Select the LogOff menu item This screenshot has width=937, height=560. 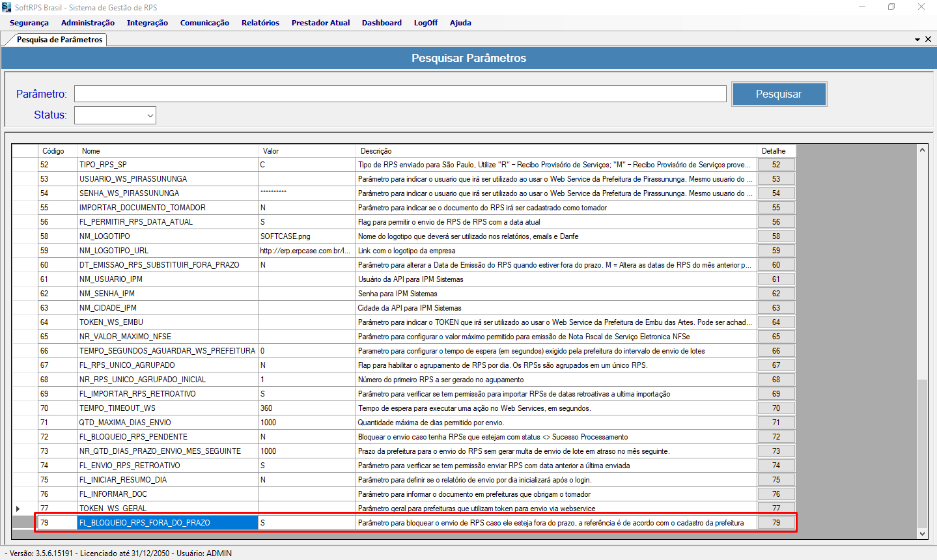click(426, 23)
